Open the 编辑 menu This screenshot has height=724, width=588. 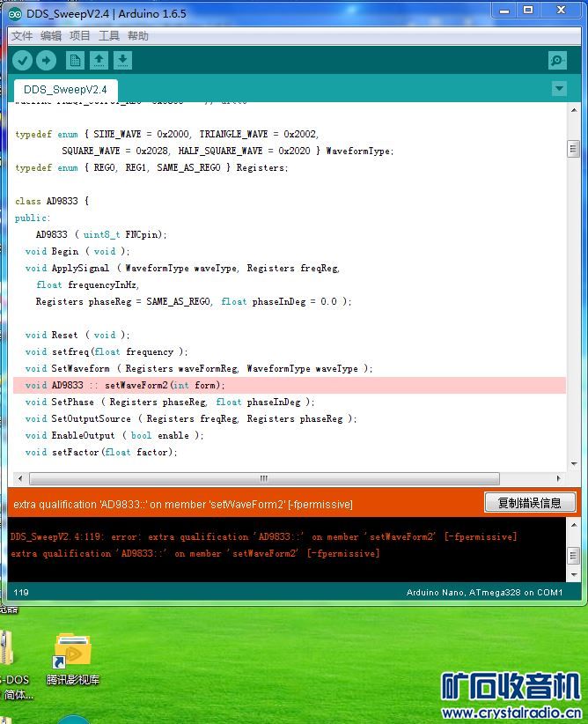[51, 35]
